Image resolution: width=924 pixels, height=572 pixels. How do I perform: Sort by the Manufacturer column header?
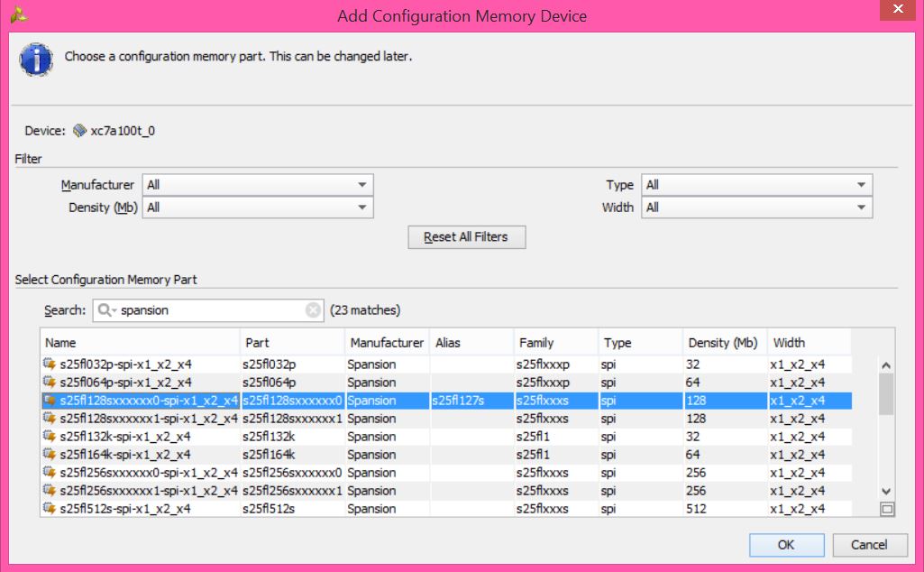click(387, 343)
